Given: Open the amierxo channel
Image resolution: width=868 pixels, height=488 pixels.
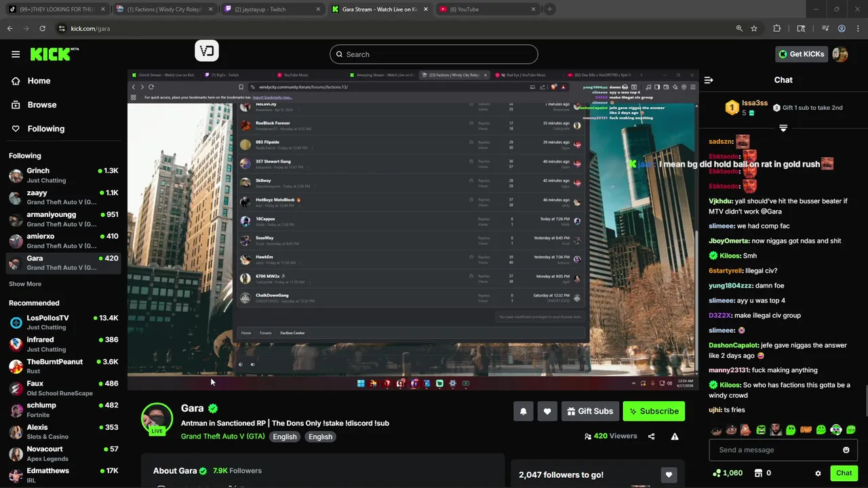Looking at the screenshot, I should (x=63, y=241).
